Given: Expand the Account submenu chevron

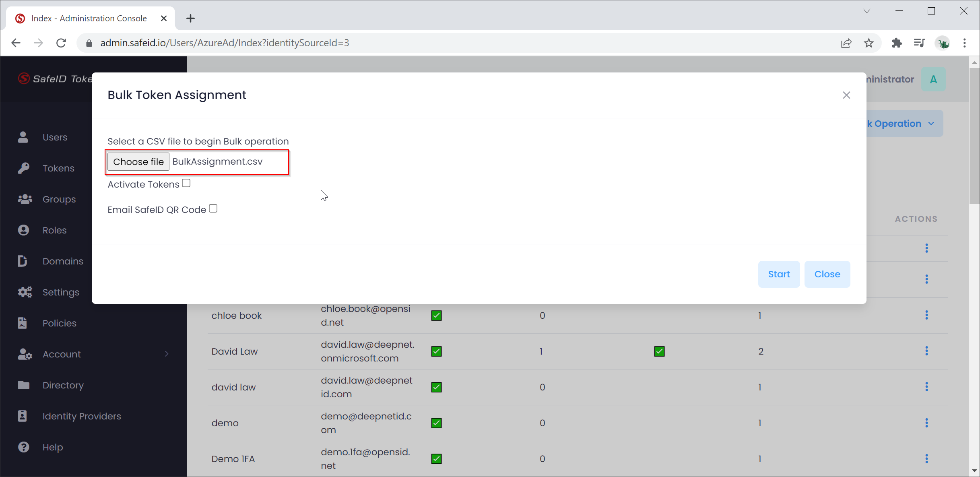Looking at the screenshot, I should click(x=167, y=354).
